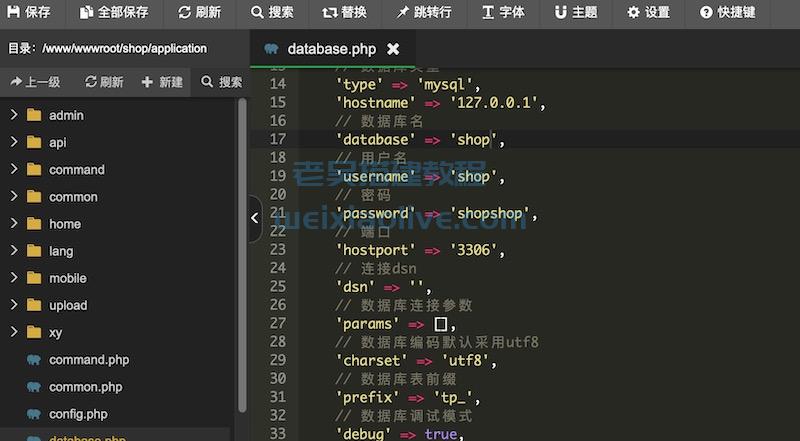Create a new item with 新建
This screenshot has height=441, width=800.
(162, 82)
